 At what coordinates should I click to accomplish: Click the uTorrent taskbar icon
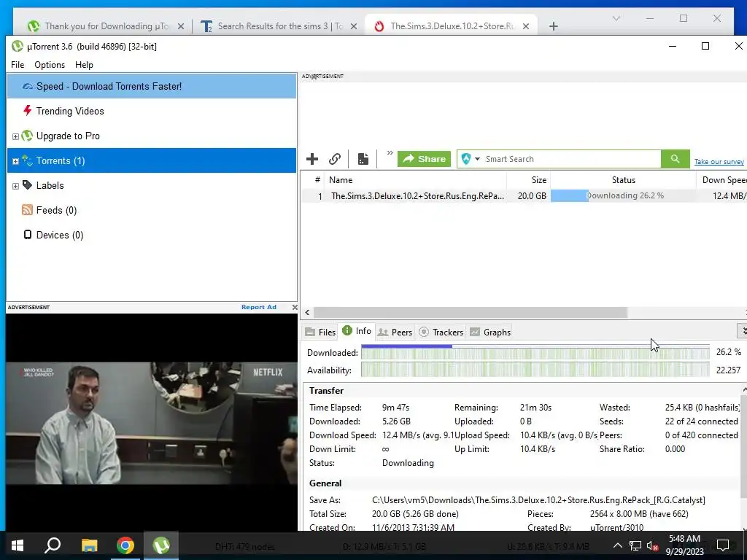[x=161, y=545]
